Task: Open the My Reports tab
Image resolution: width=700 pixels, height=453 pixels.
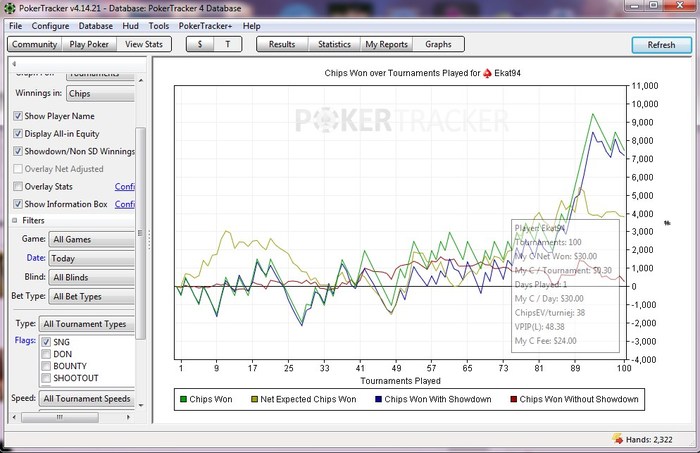Action: 387,44
